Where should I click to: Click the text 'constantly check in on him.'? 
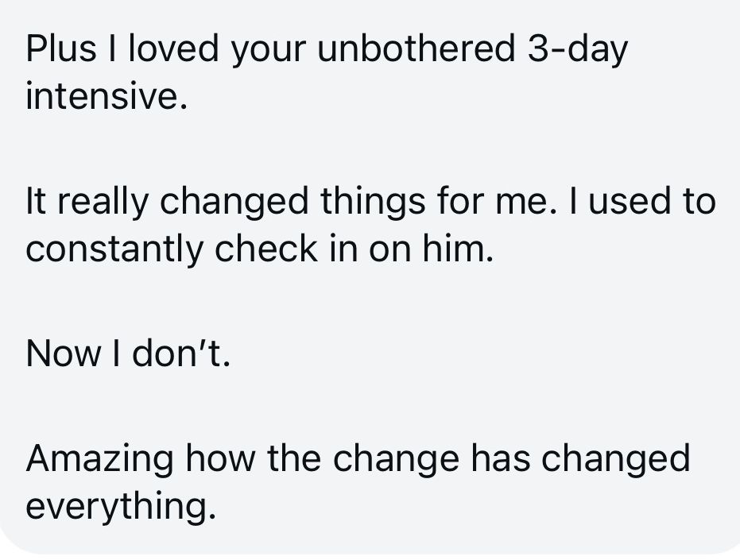[259, 248]
